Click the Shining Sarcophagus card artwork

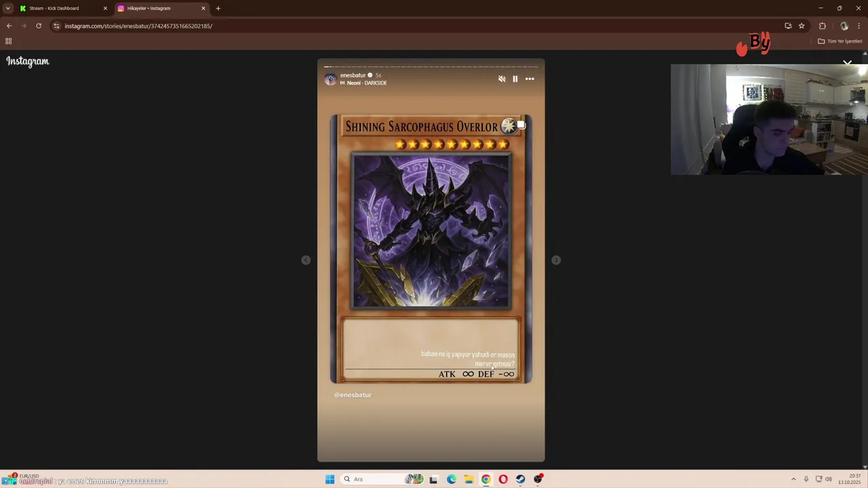pyautogui.click(x=431, y=231)
